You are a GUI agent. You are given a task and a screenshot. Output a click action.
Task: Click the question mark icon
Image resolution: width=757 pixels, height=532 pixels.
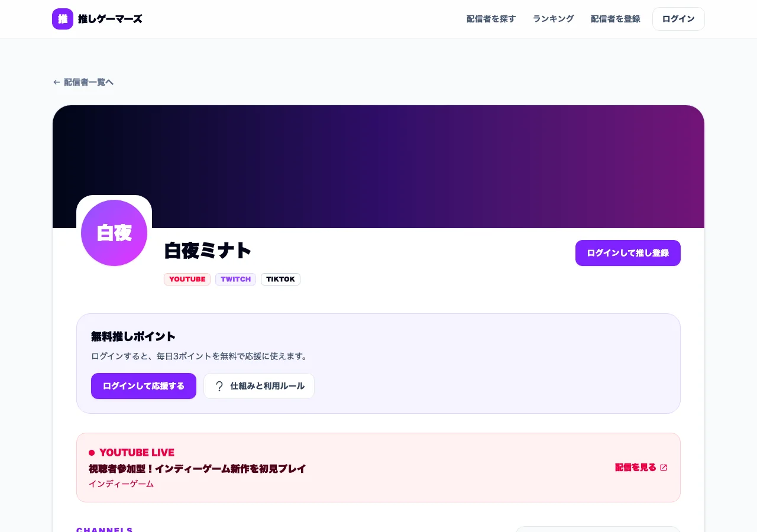click(219, 386)
